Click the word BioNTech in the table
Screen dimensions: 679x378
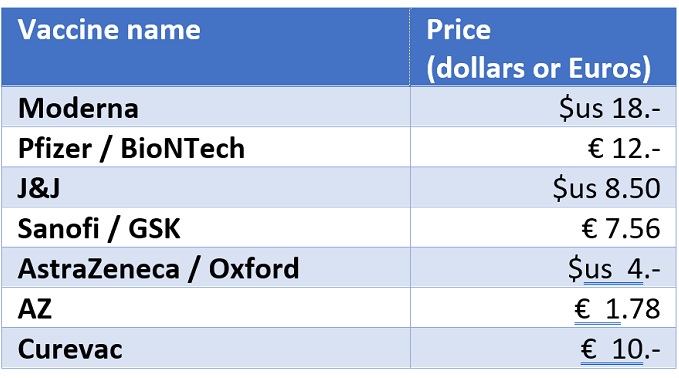pyautogui.click(x=183, y=148)
